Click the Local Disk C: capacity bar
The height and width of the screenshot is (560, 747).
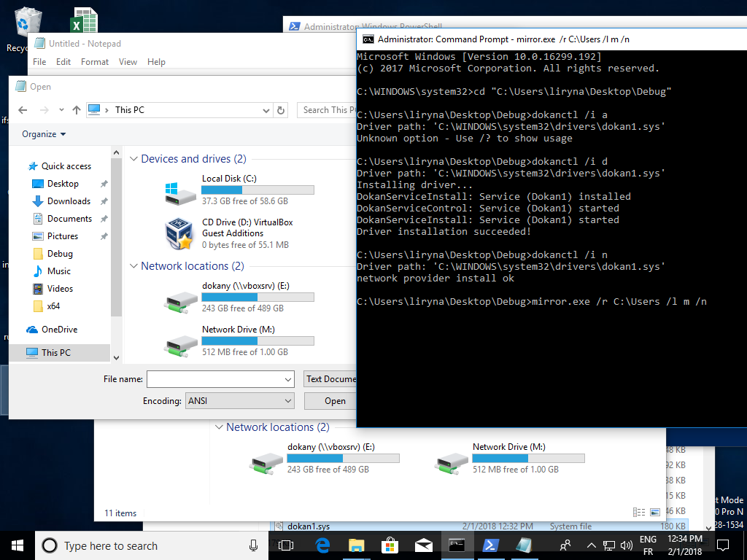258,190
